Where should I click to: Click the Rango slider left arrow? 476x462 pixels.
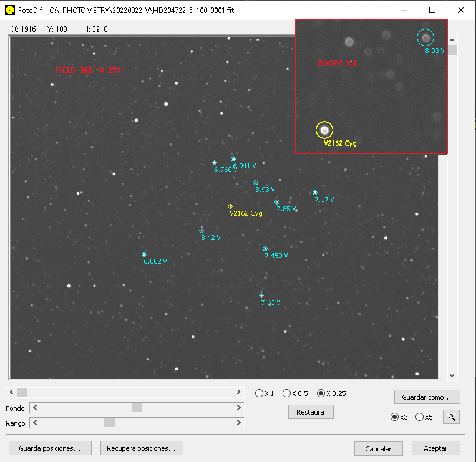[35, 423]
